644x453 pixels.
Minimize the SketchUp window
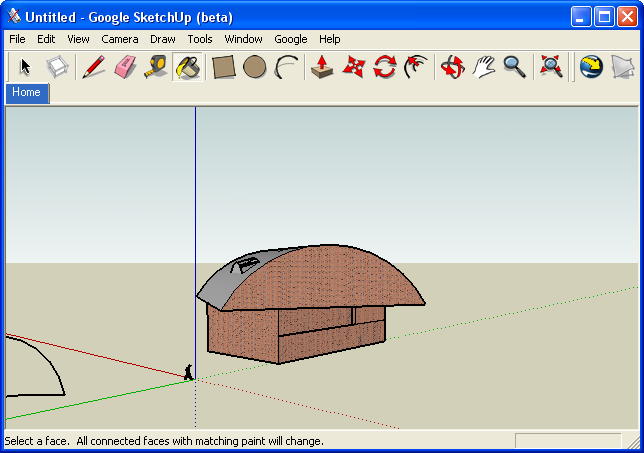tap(581, 17)
